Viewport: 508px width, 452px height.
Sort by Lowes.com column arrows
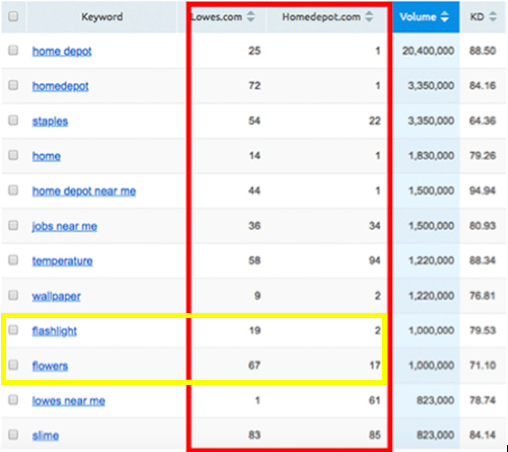click(251, 16)
